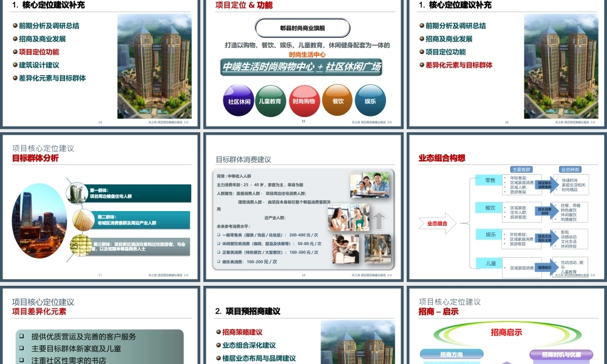Click the blue 招商方向 pill
The height and width of the screenshot is (364, 607).
click(x=452, y=354)
